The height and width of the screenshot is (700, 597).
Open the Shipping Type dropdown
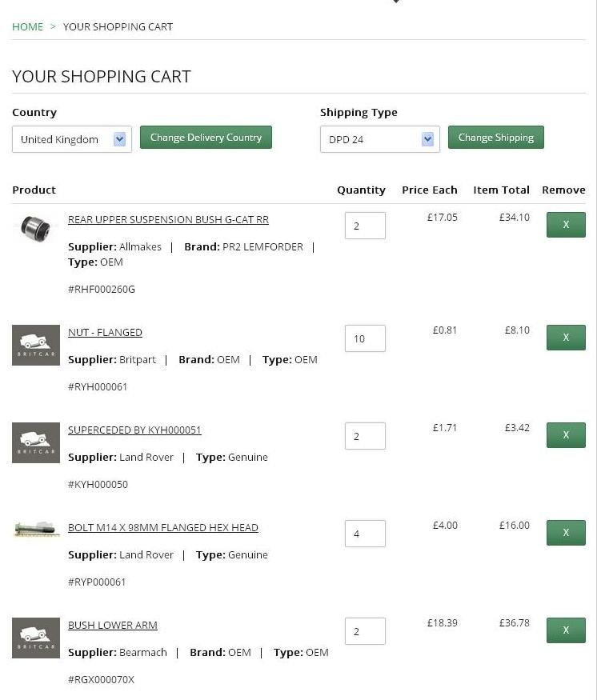[380, 139]
